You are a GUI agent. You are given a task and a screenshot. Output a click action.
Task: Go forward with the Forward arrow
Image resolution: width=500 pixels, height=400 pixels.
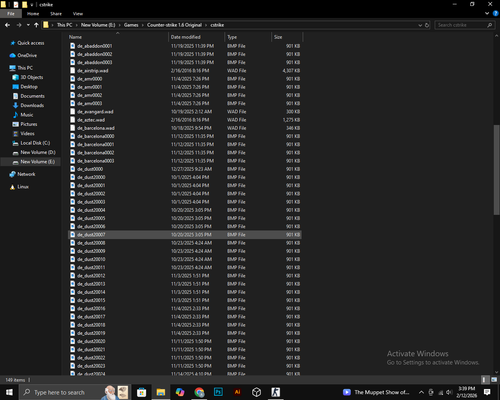(x=19, y=25)
